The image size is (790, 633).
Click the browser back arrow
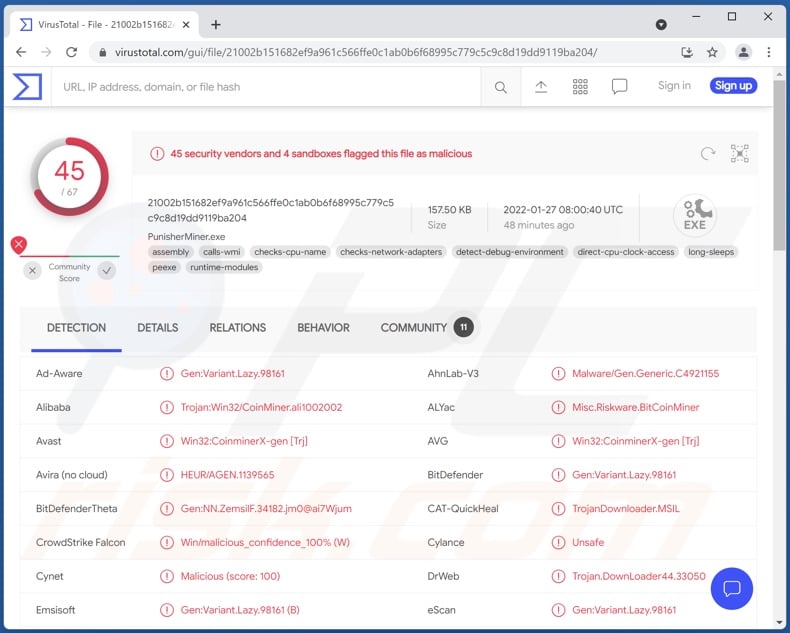click(21, 52)
